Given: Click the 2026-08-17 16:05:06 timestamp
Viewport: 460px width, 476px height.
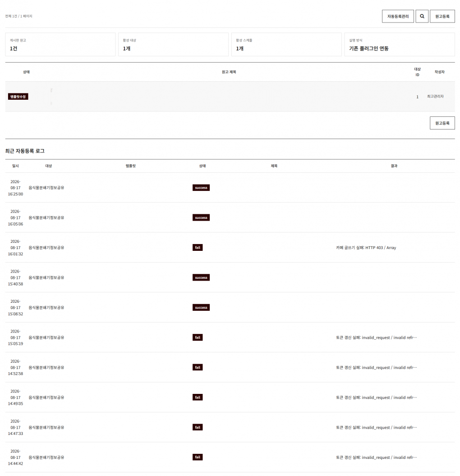Looking at the screenshot, I should [15, 217].
